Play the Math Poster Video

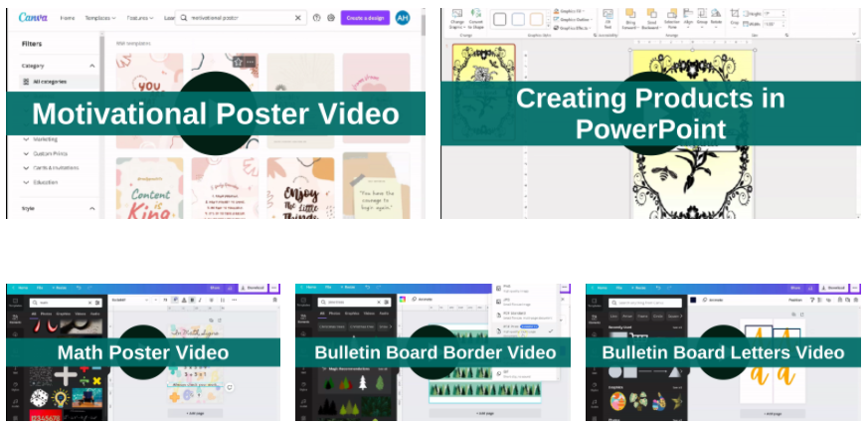[143, 352]
